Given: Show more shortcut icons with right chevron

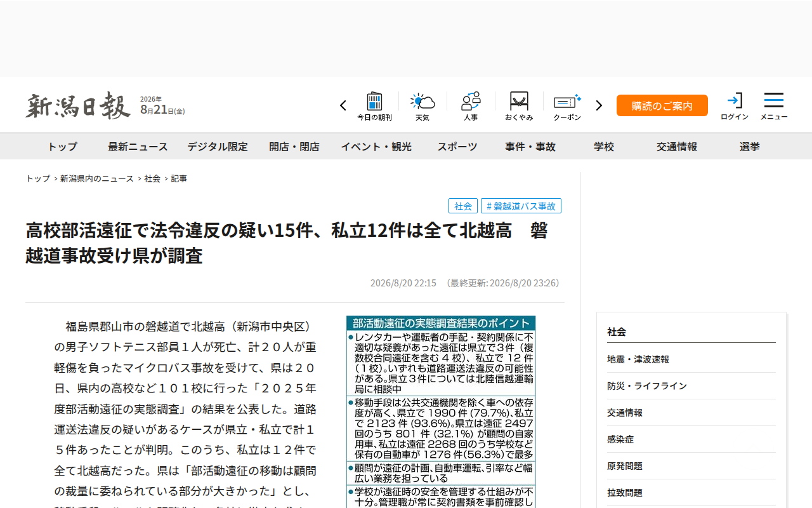Looking at the screenshot, I should click(599, 105).
